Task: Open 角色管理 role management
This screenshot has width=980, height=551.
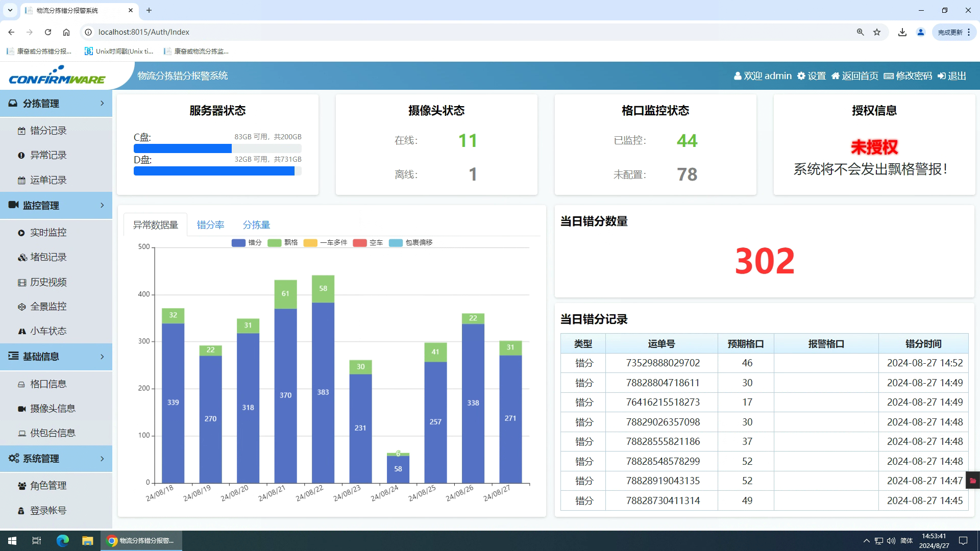Action: (48, 485)
